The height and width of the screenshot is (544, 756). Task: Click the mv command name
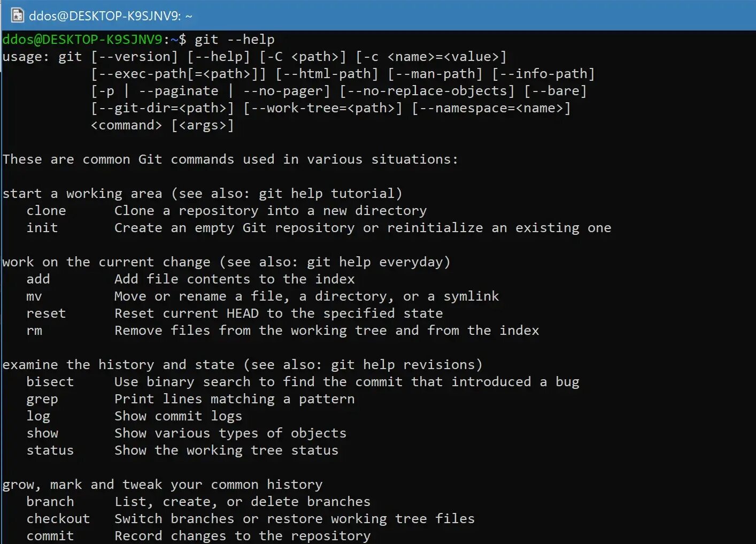pyautogui.click(x=34, y=296)
